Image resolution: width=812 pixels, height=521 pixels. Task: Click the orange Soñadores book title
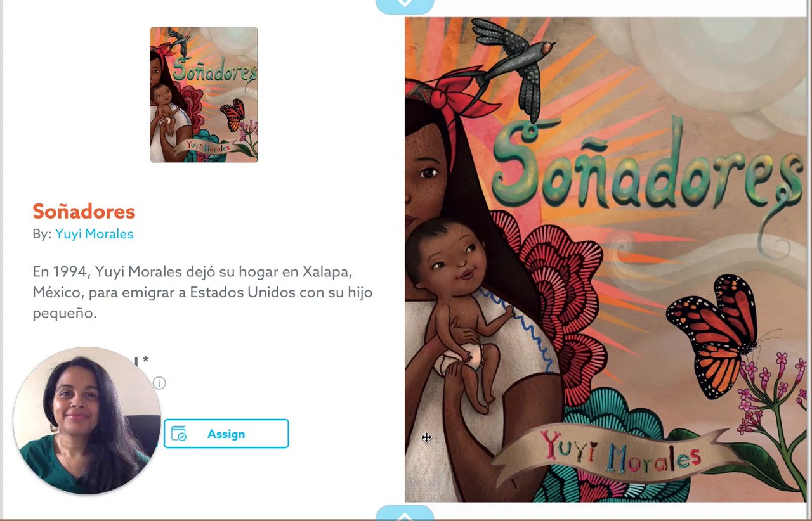[x=84, y=211]
